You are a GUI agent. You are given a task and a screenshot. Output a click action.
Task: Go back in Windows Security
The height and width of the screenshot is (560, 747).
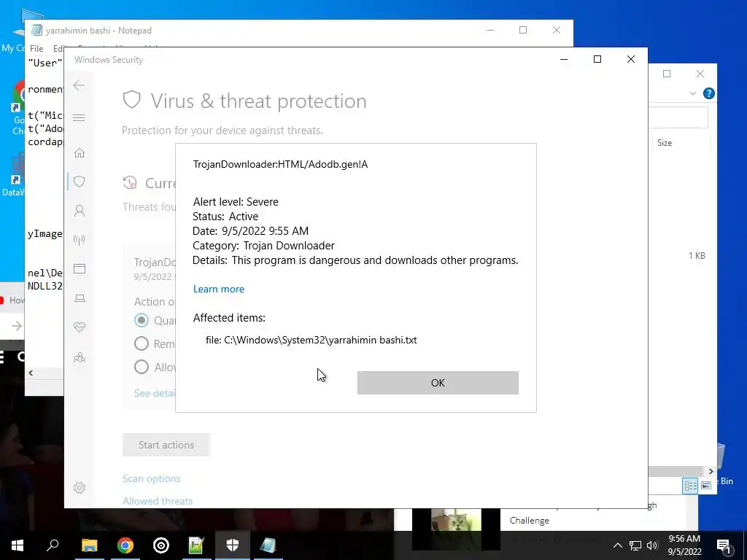point(79,86)
